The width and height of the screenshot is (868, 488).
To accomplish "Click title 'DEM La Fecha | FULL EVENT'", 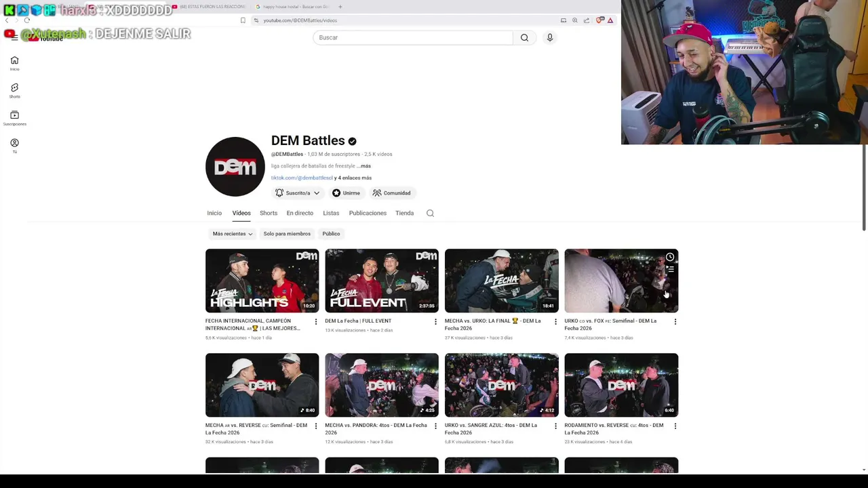I will click(358, 321).
